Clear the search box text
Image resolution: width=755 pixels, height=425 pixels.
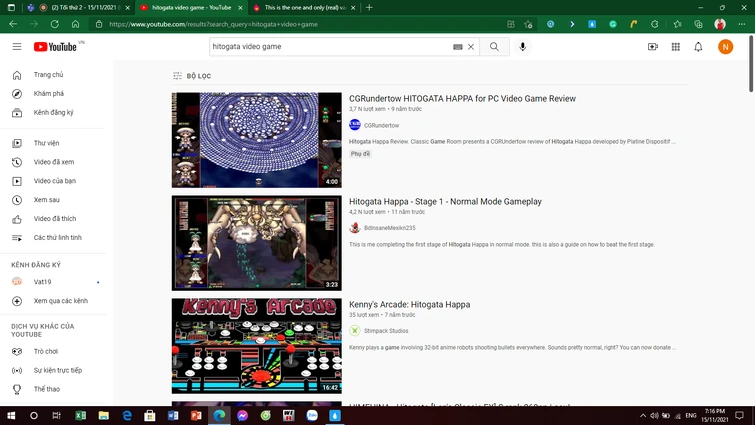click(x=471, y=47)
